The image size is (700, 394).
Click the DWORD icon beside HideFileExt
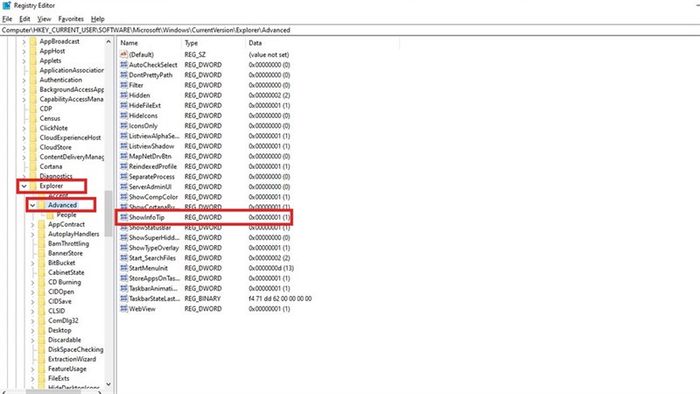pyautogui.click(x=124, y=105)
